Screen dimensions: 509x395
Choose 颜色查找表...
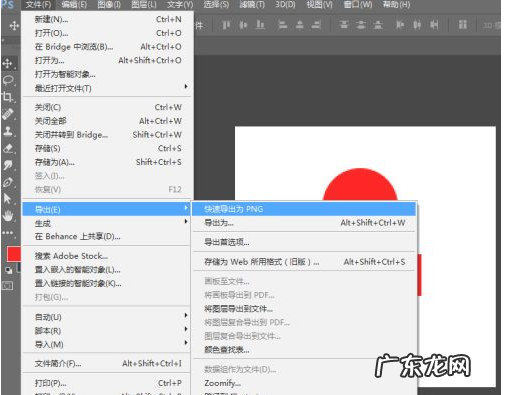click(x=304, y=350)
